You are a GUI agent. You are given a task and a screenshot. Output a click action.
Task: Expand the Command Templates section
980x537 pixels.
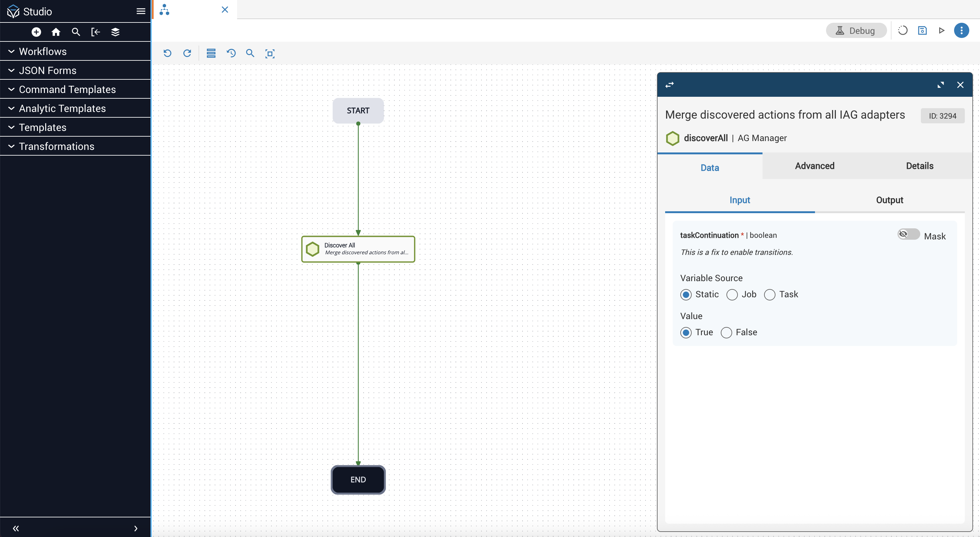click(67, 90)
